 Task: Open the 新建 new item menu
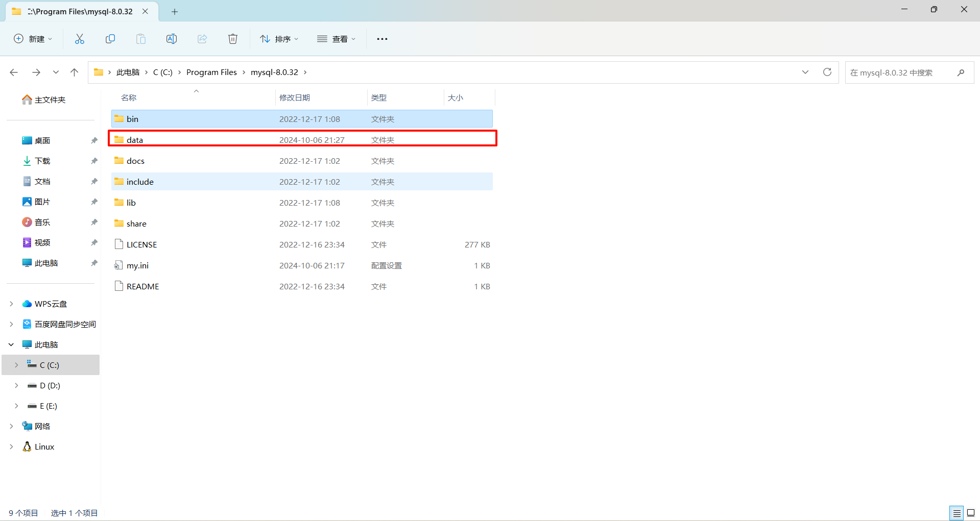coord(33,39)
